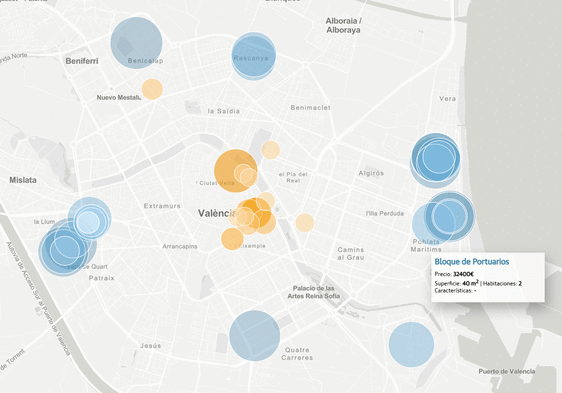The height and width of the screenshot is (393, 562).
Task: Click the Arrancapins label
Action: (x=180, y=246)
